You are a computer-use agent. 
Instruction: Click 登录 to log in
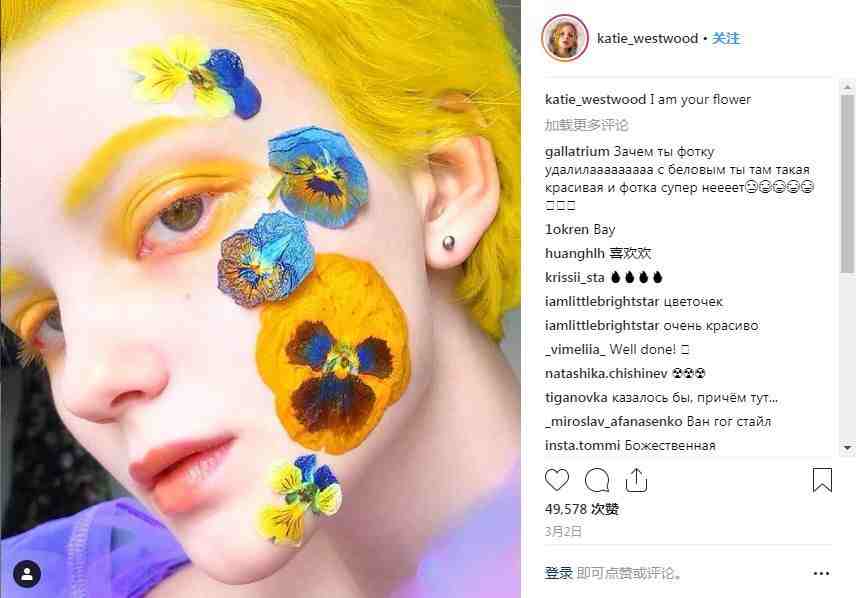tap(558, 573)
